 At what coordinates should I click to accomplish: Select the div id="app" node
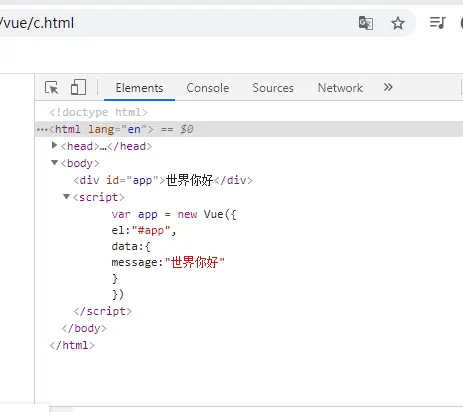point(163,180)
